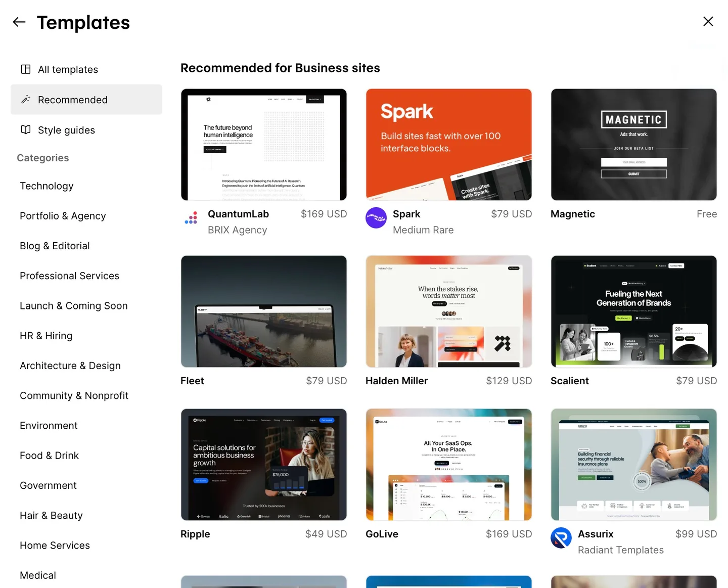Screen dimensions: 728x588
Task: Click the GoLive template title
Action: coord(382,534)
